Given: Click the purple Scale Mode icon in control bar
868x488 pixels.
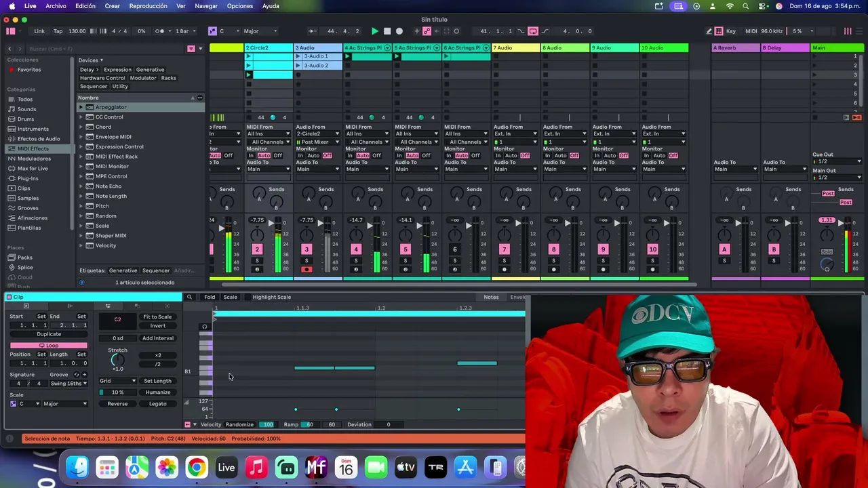Looking at the screenshot, I should click(x=212, y=31).
